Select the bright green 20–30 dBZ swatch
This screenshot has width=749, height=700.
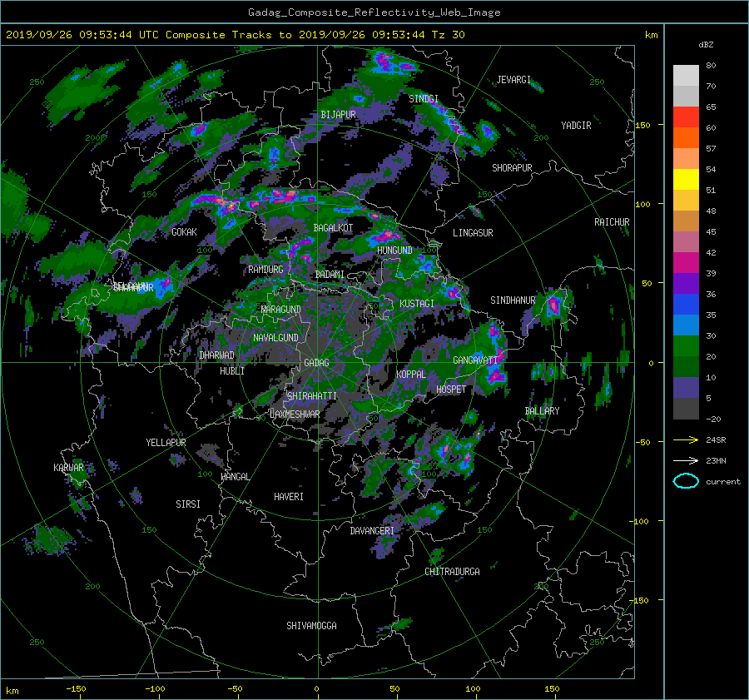686,346
